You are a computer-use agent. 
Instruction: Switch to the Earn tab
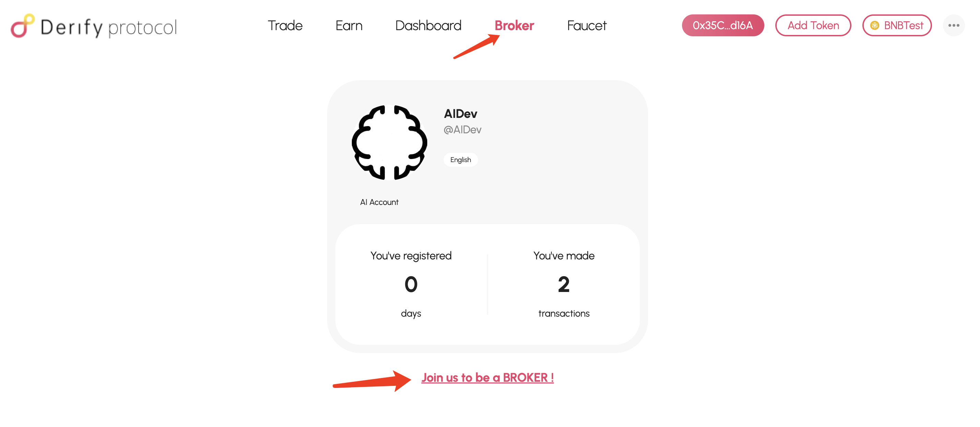349,25
